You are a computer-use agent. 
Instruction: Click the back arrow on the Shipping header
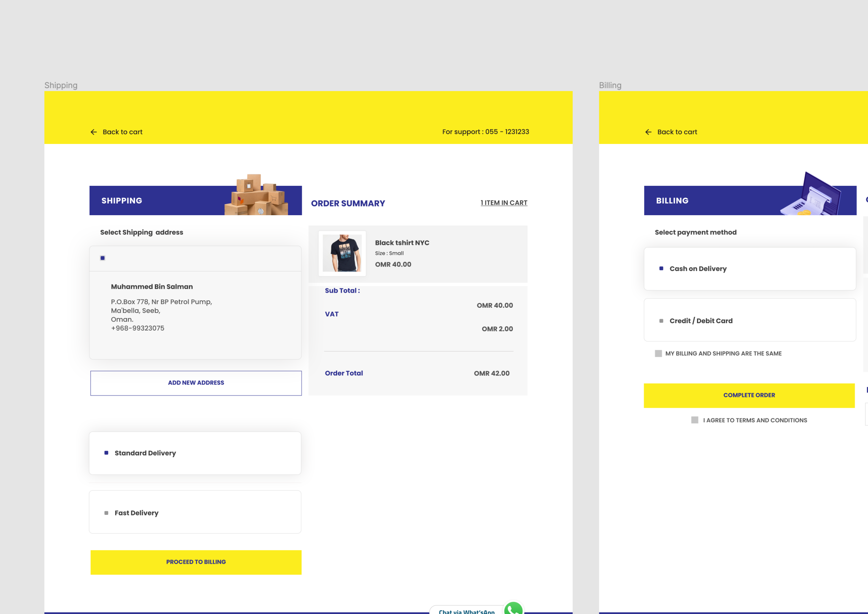94,132
